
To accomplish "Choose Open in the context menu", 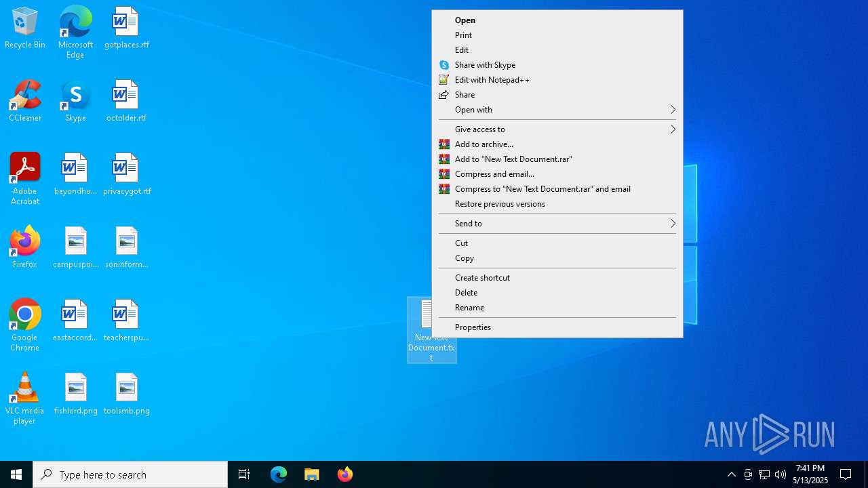I will (557, 20).
